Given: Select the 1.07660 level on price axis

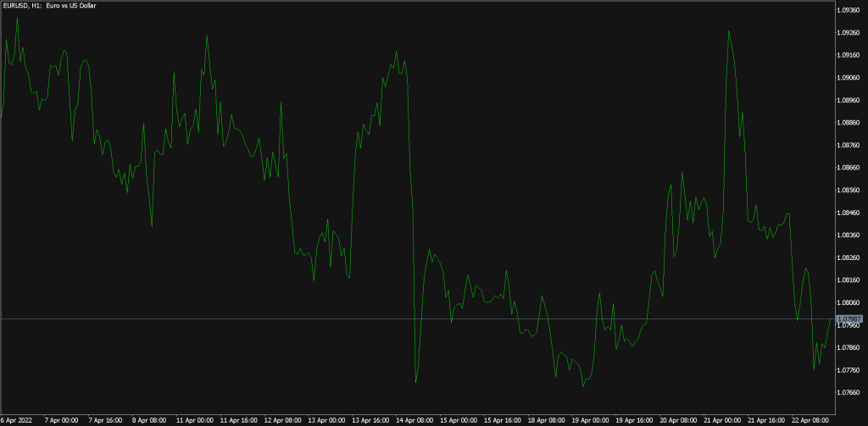Looking at the screenshot, I should pyautogui.click(x=849, y=392).
